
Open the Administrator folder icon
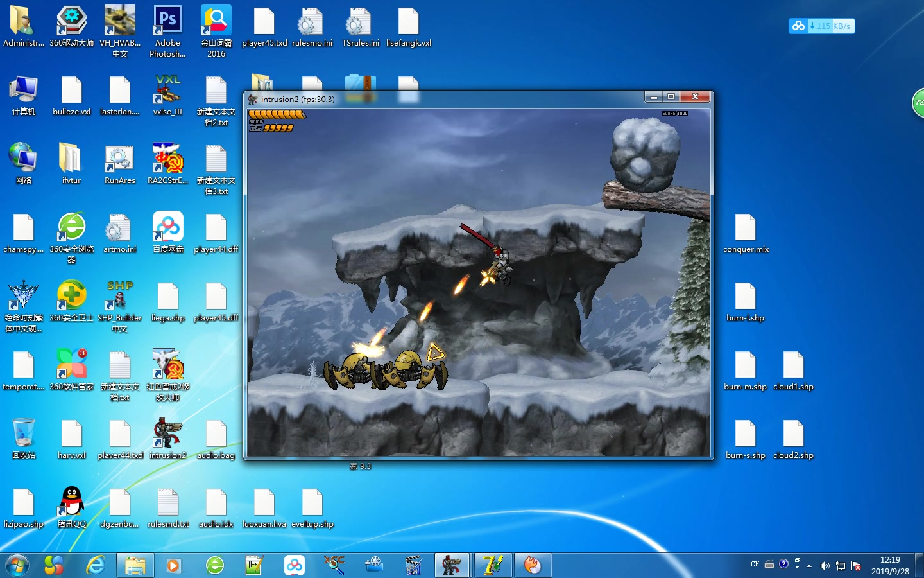point(23,27)
